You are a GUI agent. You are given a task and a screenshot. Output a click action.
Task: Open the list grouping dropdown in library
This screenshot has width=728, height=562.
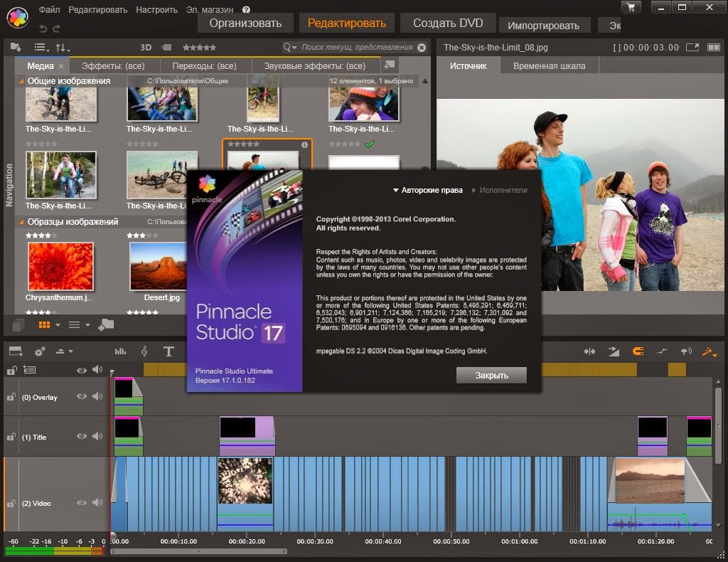pyautogui.click(x=42, y=48)
